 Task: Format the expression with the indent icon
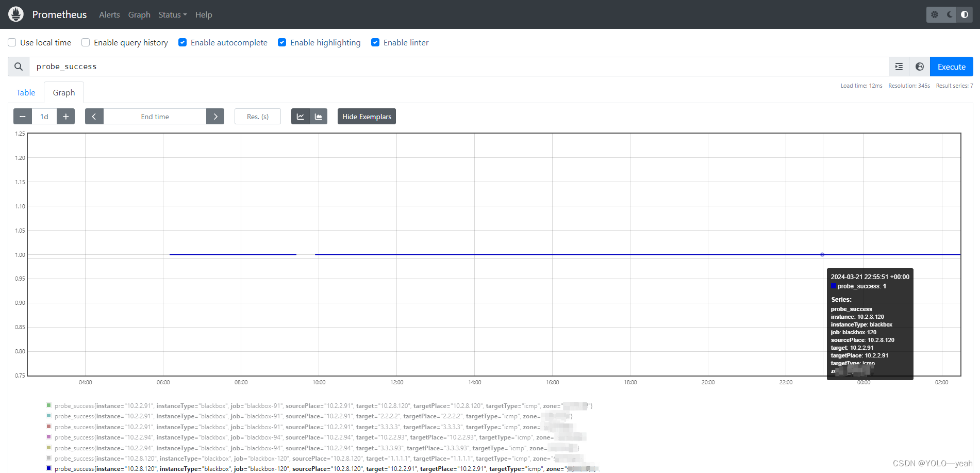pyautogui.click(x=899, y=67)
